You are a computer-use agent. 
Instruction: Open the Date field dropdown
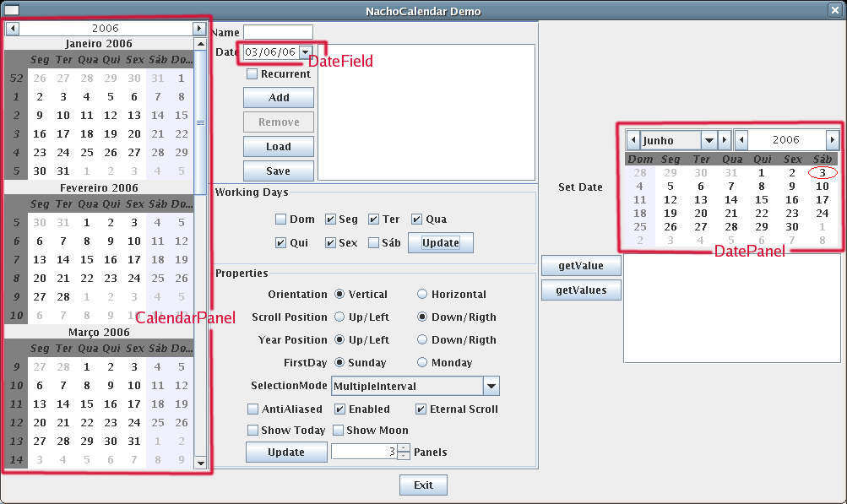pyautogui.click(x=305, y=52)
